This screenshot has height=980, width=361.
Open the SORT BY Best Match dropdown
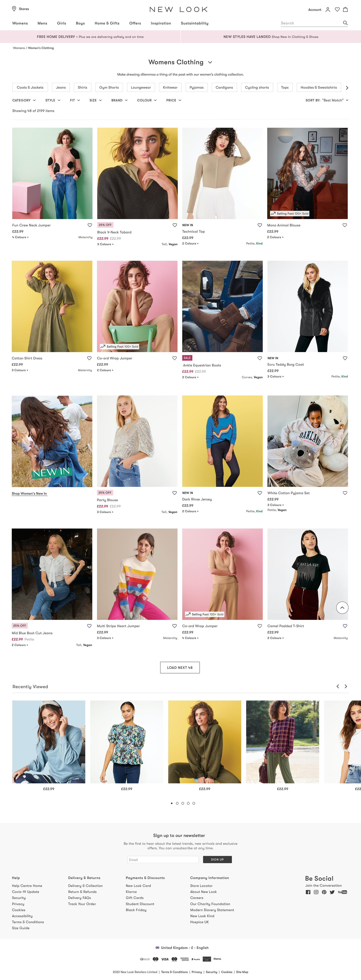pyautogui.click(x=327, y=101)
